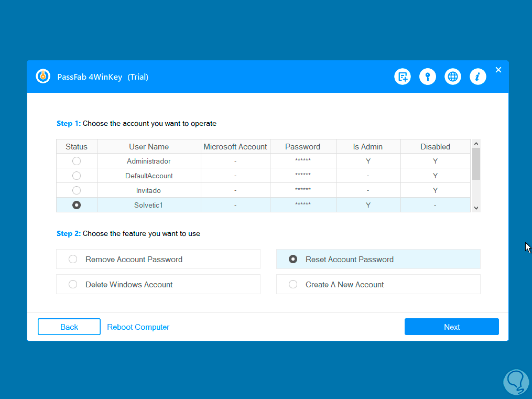Click the DefaultAccount user name cell

(149, 176)
